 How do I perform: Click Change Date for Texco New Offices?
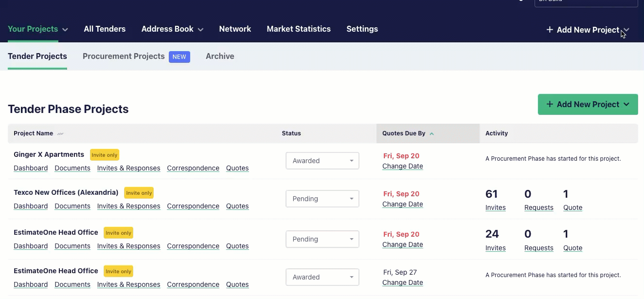pyautogui.click(x=403, y=205)
